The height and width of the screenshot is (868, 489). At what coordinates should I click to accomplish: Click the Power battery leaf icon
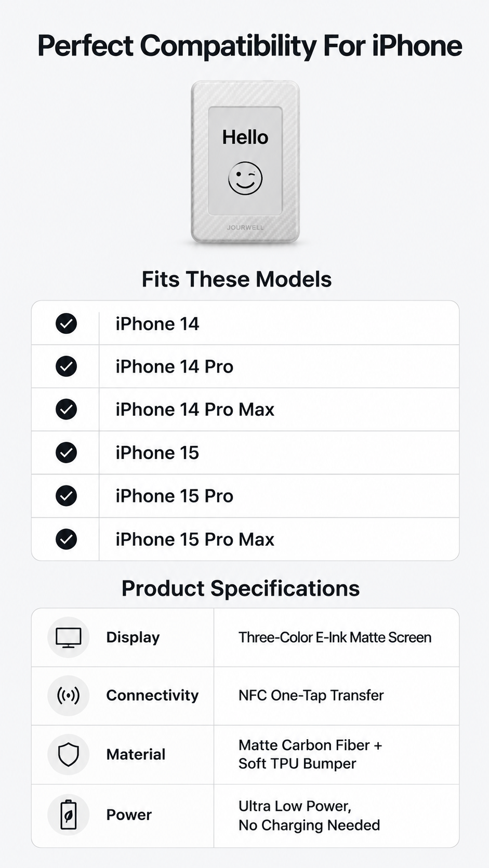[69, 815]
